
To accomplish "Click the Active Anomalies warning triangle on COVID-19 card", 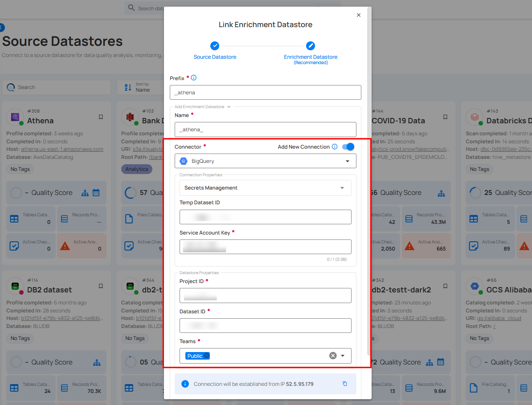I will tap(409, 246).
